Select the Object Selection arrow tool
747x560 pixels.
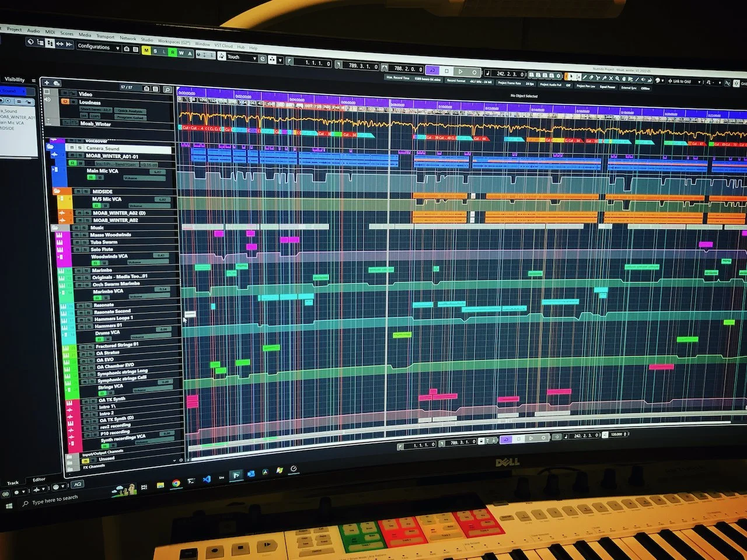point(571,77)
